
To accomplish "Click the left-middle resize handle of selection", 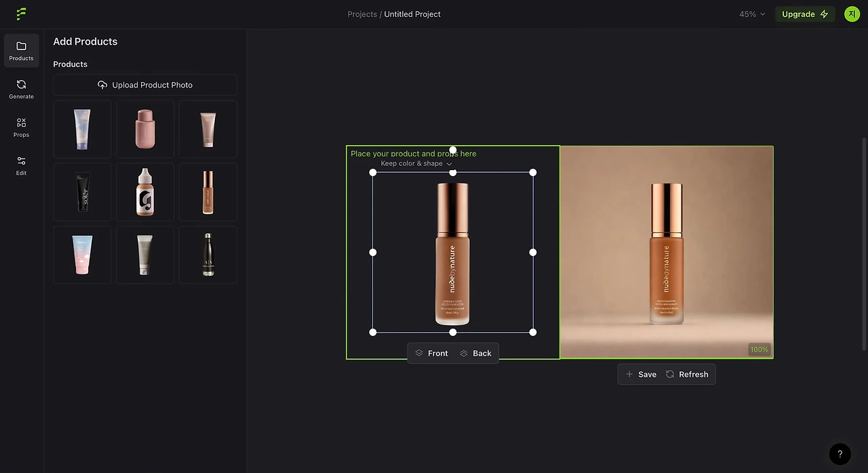I will click(373, 252).
